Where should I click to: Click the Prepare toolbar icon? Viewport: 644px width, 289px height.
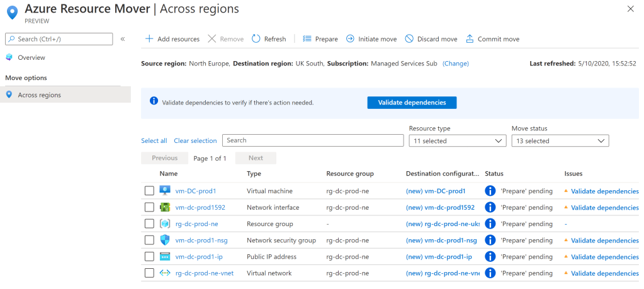click(307, 39)
